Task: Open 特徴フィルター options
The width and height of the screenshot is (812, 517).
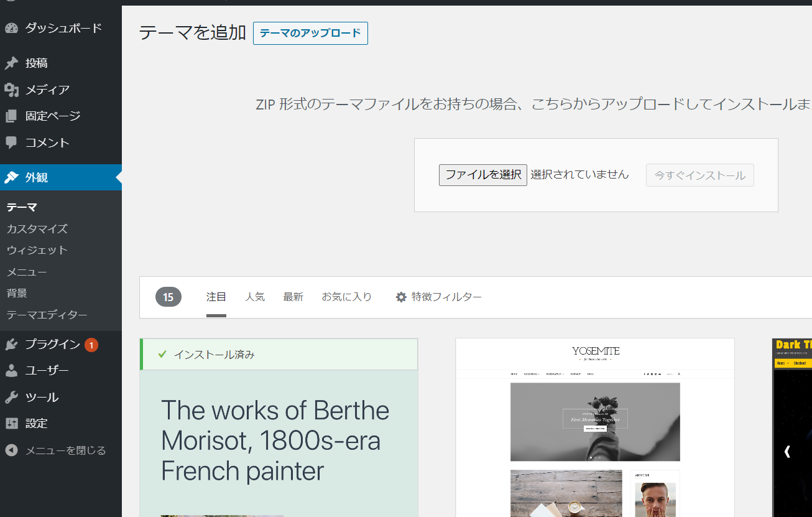Action: pos(438,297)
